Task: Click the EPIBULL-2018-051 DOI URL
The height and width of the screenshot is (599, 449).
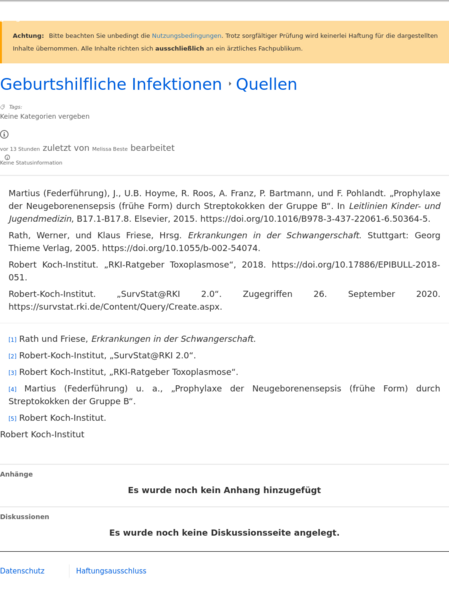Action: click(224, 271)
